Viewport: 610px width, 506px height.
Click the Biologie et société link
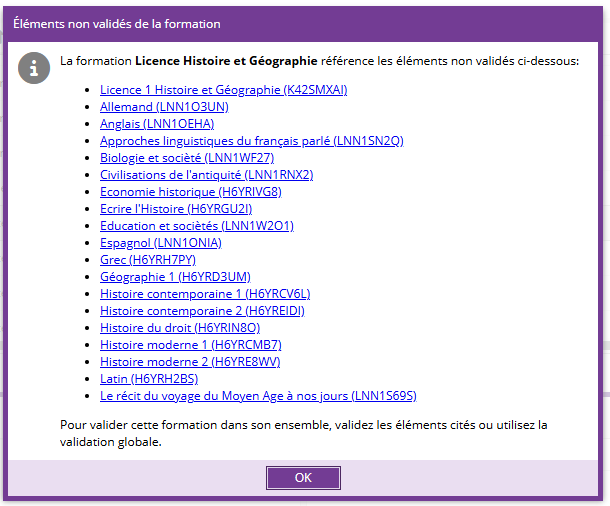186,158
